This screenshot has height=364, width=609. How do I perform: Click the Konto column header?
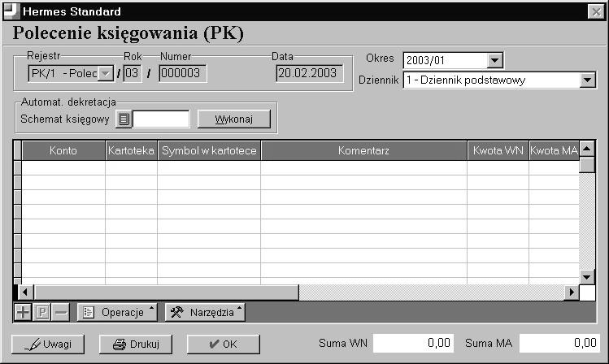pos(63,150)
